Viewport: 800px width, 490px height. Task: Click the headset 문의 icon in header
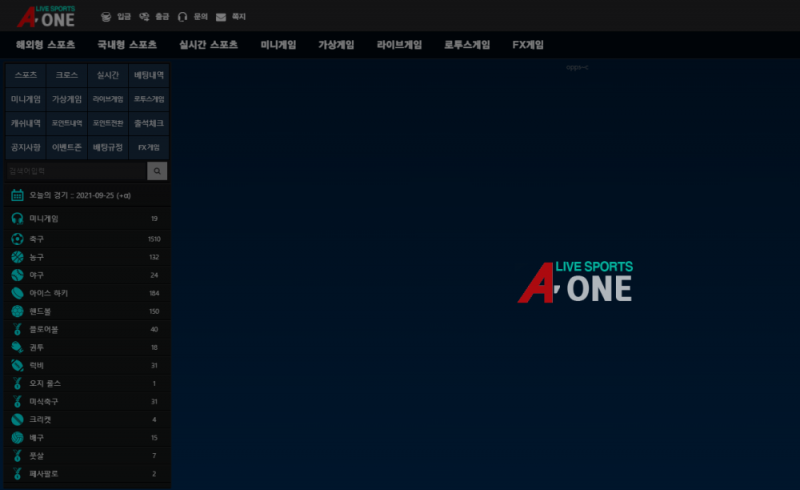click(x=183, y=17)
